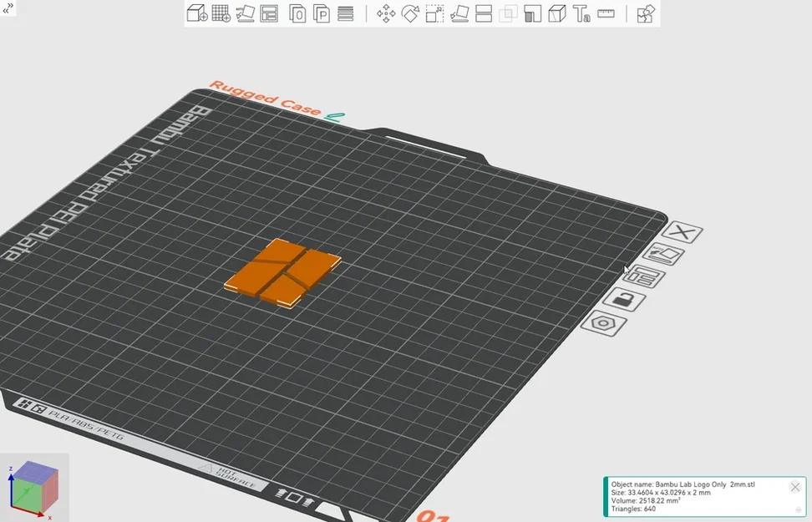Image resolution: width=812 pixels, height=522 pixels.
Task: Split to parts with the P icon
Action: coord(322,13)
